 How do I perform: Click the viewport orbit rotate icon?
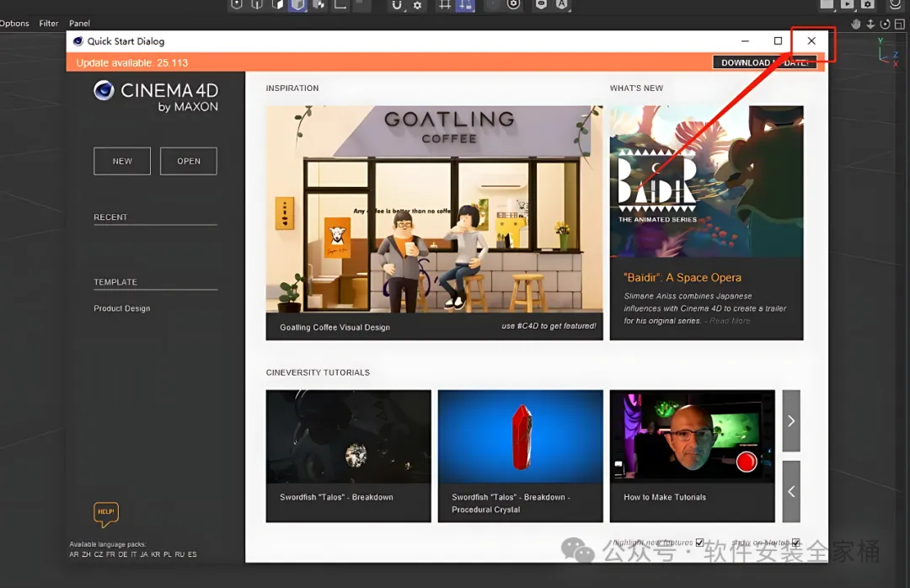(x=885, y=24)
